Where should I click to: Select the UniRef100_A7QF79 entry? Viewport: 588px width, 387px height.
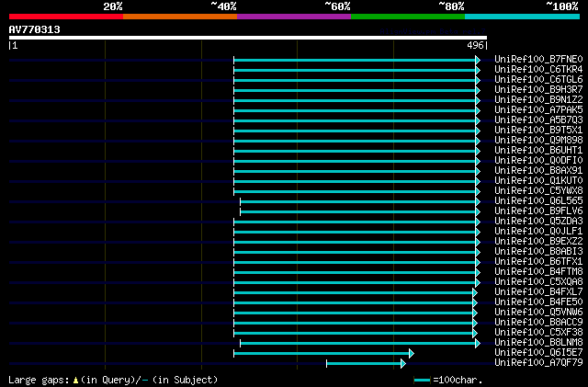(538, 363)
